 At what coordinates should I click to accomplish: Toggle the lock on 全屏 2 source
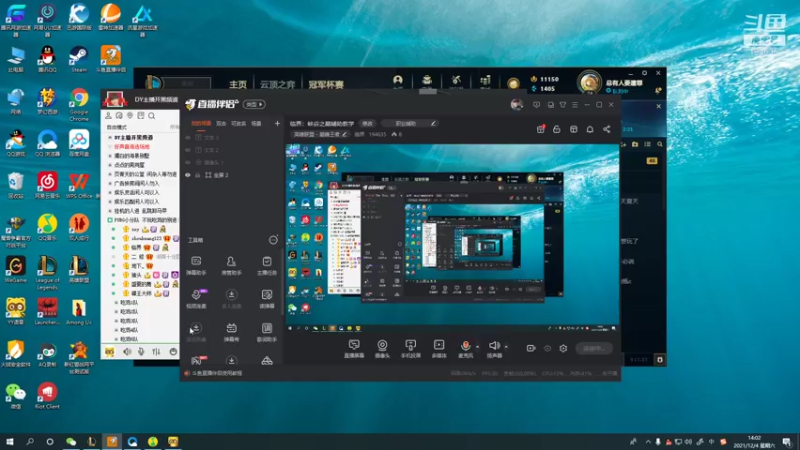coord(197,175)
